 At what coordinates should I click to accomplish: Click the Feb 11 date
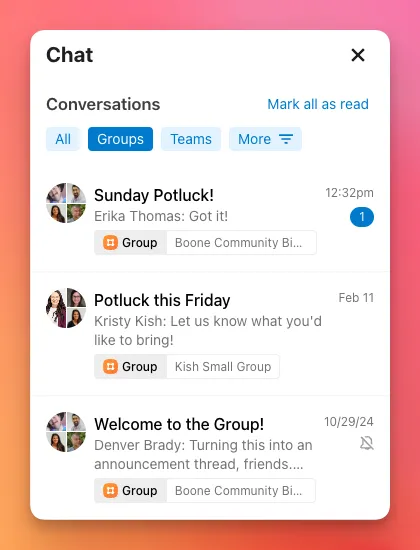356,298
